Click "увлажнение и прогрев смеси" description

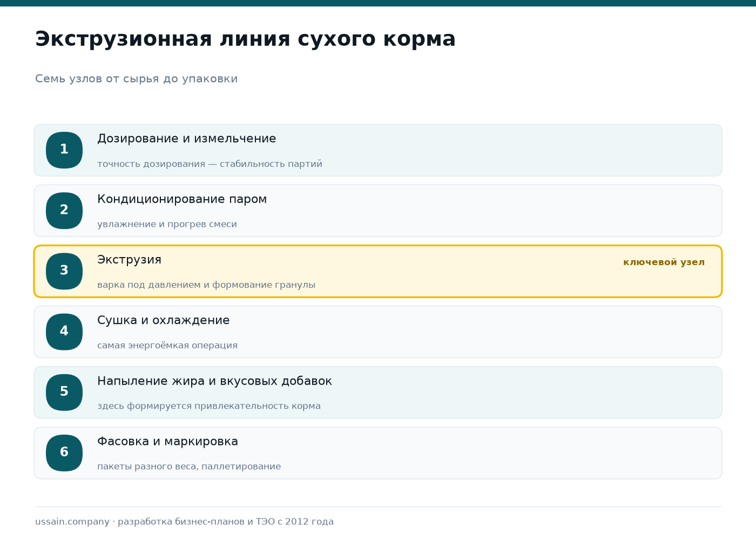[x=167, y=224]
